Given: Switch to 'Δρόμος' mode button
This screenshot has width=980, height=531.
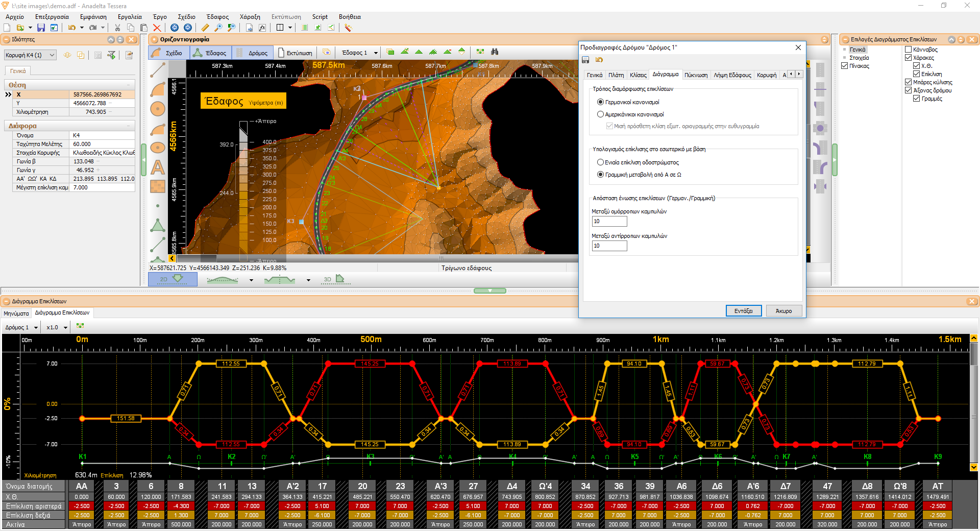Looking at the screenshot, I should tap(252, 53).
